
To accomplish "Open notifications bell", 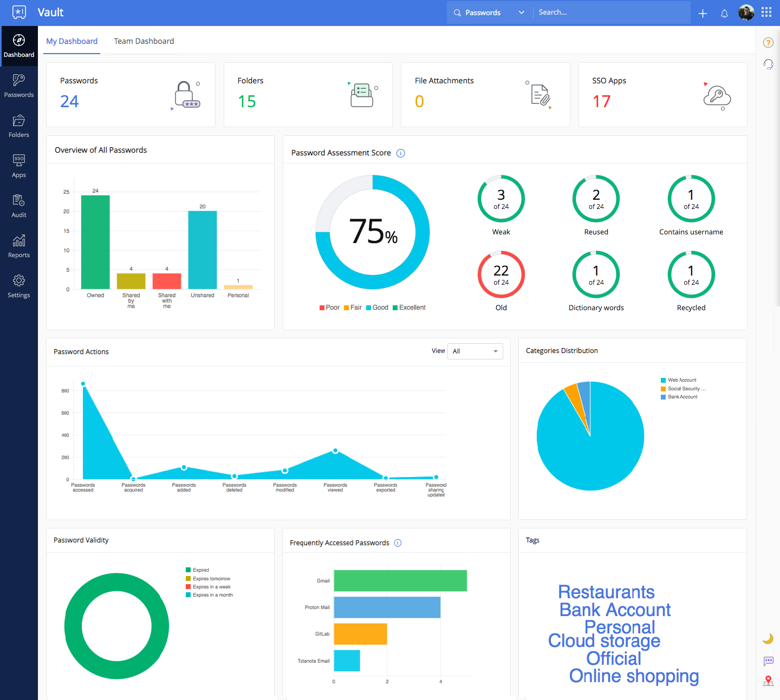I will (x=724, y=13).
